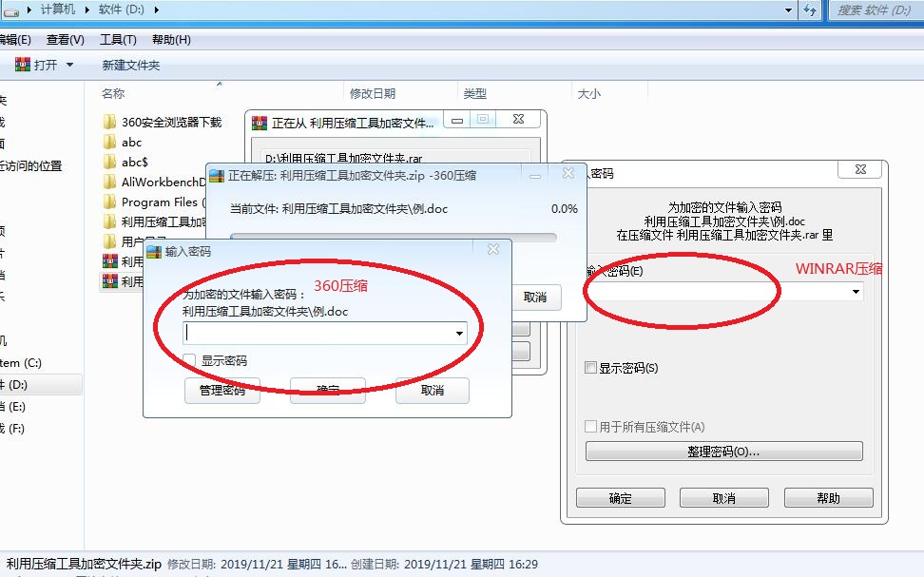Click the refresh icon beside address bar
Viewport: 924px width, 577px height.
(810, 10)
